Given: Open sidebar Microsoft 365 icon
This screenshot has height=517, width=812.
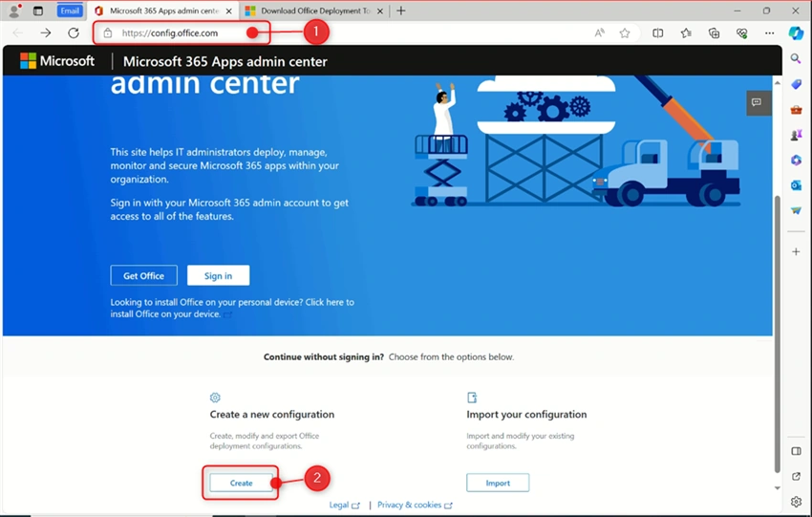Looking at the screenshot, I should (796, 161).
